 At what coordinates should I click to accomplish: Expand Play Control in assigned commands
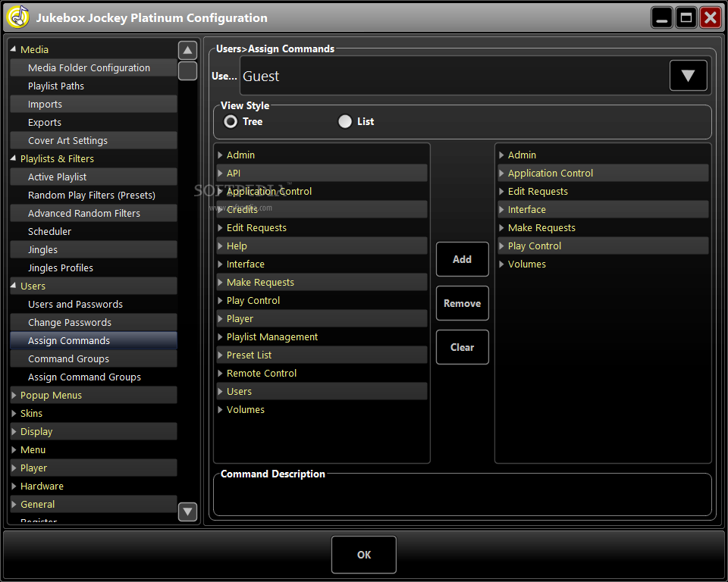(501, 246)
